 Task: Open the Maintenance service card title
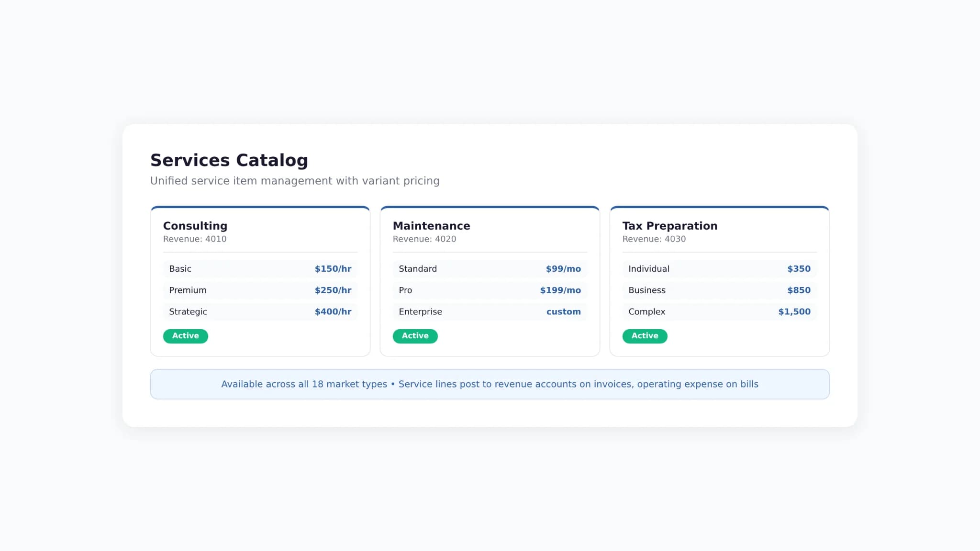[x=432, y=226]
